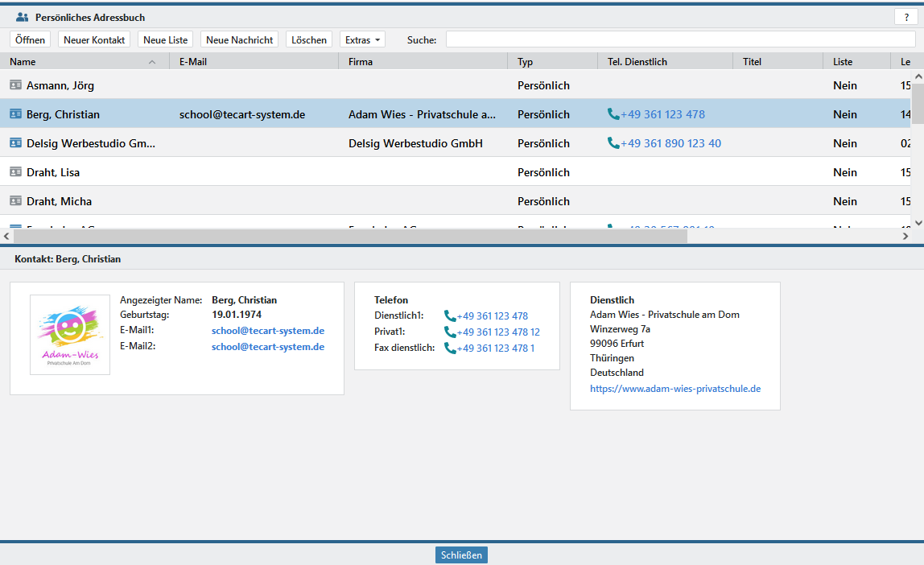Open the help question mark button
924x565 pixels.
pos(906,17)
